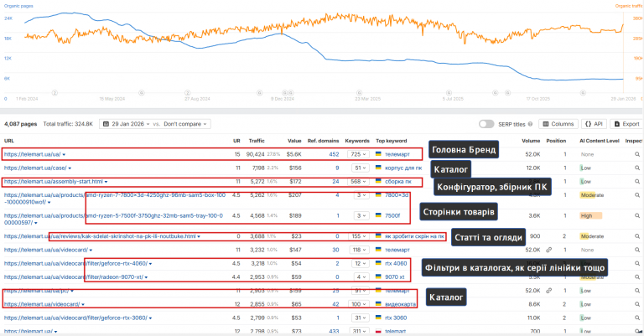The width and height of the screenshot is (644, 336).
Task: Inspect the geforce-rtx-3060 filter row
Action: click(637, 318)
